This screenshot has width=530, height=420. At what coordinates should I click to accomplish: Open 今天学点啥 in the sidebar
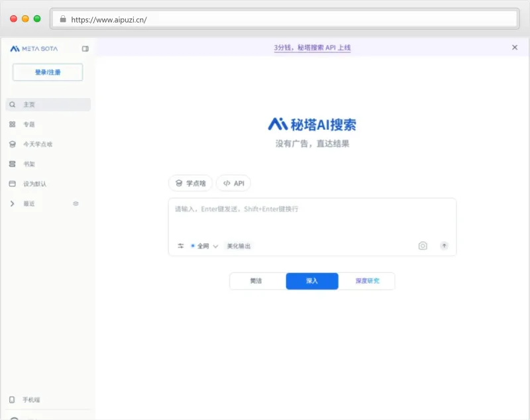pyautogui.click(x=38, y=144)
